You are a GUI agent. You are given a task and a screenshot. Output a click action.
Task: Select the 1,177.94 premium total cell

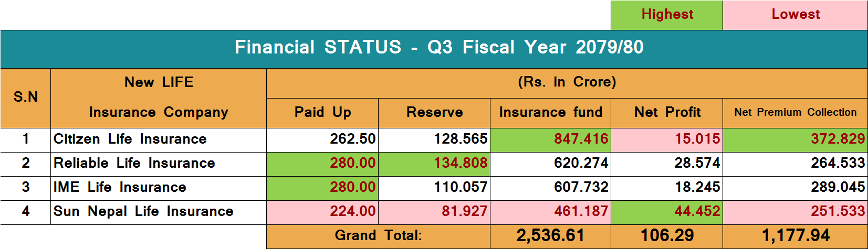pos(795,236)
